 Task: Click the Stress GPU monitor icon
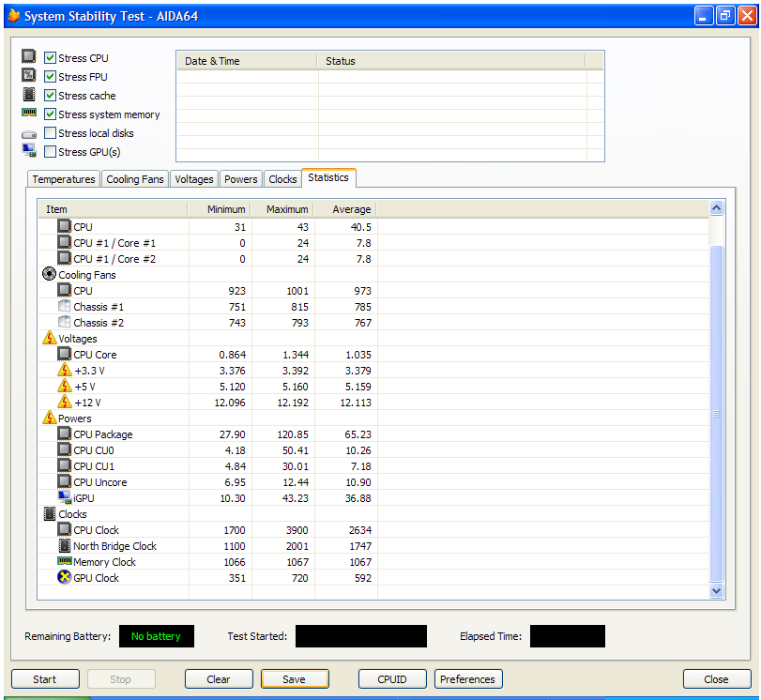(29, 150)
